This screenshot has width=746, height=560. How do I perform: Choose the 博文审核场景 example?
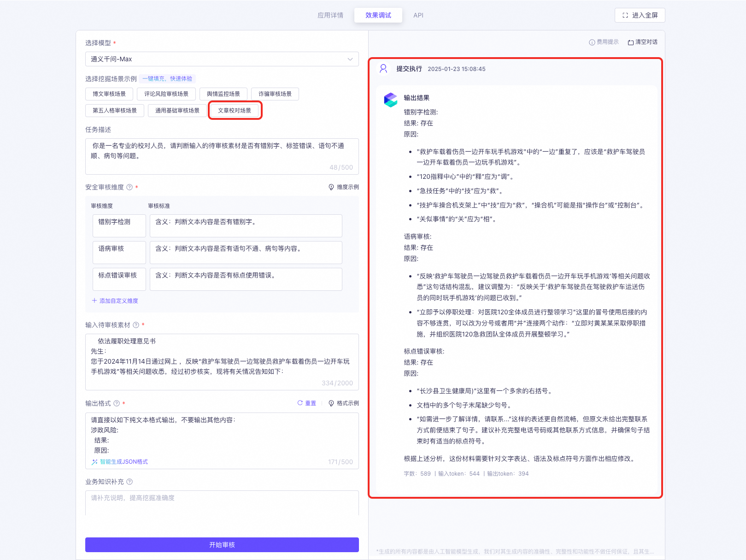pyautogui.click(x=109, y=94)
